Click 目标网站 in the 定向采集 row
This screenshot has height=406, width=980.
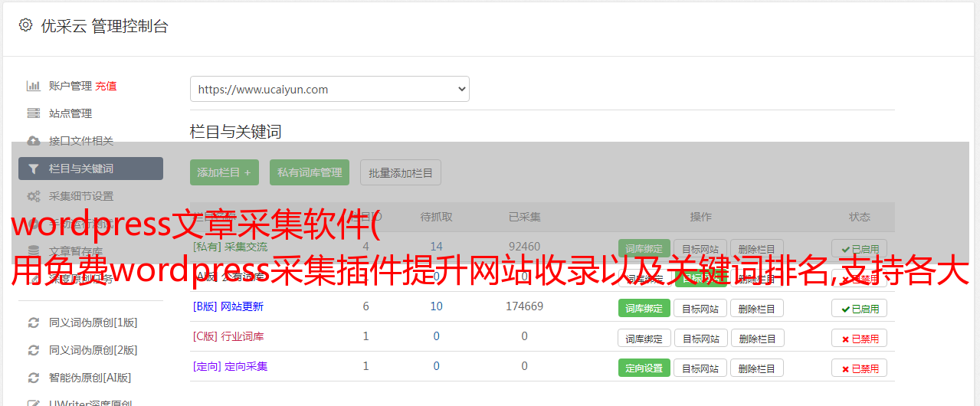click(x=700, y=368)
